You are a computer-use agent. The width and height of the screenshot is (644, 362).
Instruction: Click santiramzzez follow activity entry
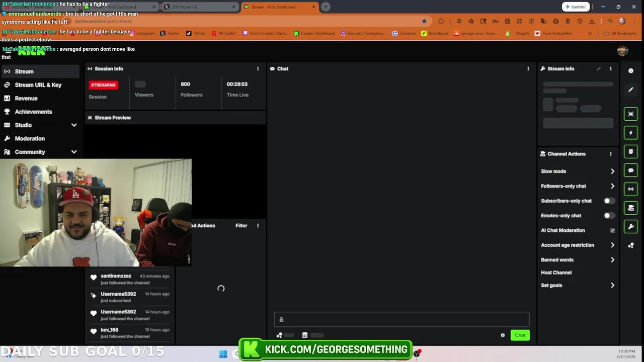pyautogui.click(x=130, y=279)
